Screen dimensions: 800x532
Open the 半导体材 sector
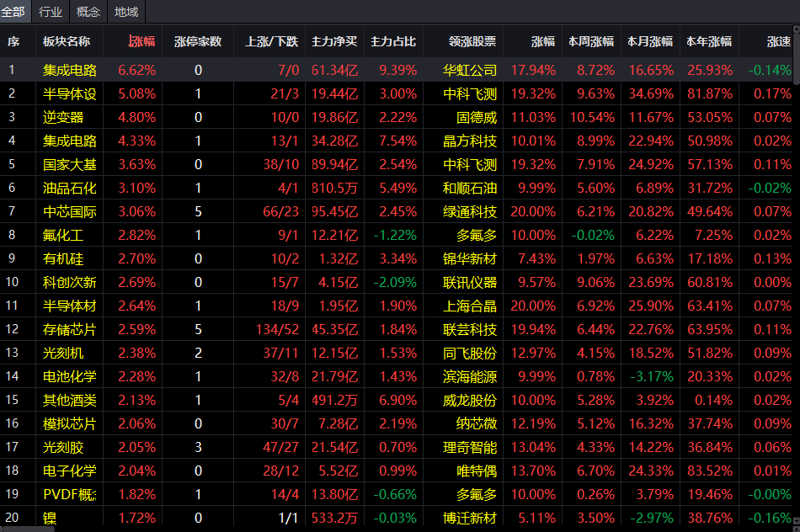tap(70, 306)
